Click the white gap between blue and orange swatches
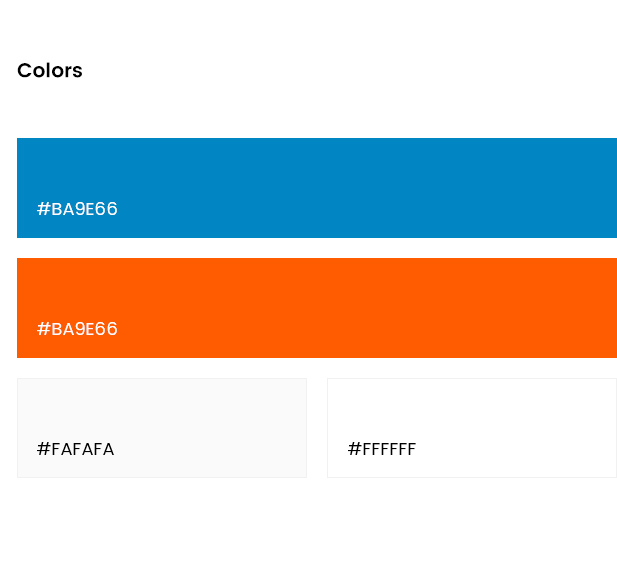This screenshot has width=617, height=577. coord(317,248)
